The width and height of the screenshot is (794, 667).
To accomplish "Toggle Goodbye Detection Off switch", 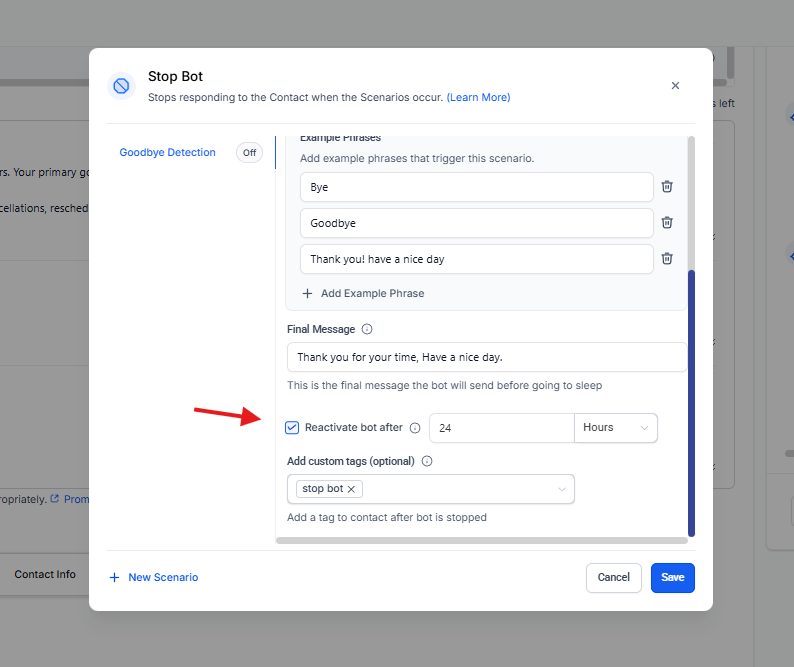I will point(249,153).
